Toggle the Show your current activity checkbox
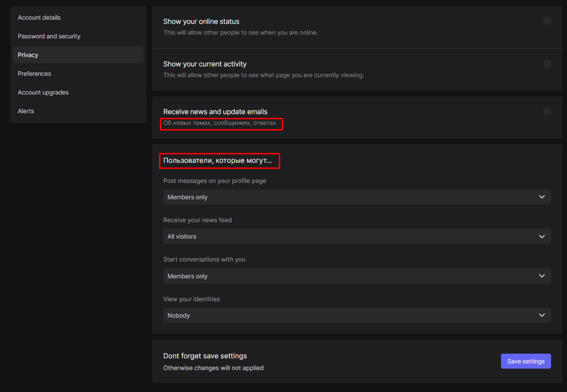 pyautogui.click(x=547, y=64)
